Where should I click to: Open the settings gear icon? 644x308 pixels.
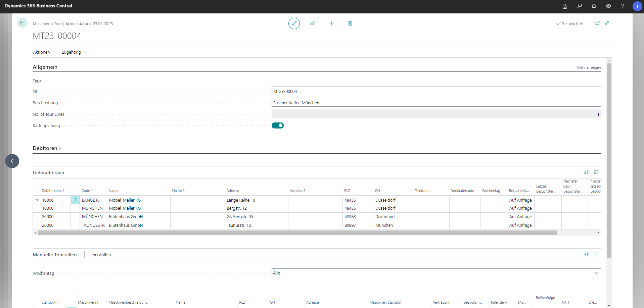608,6
